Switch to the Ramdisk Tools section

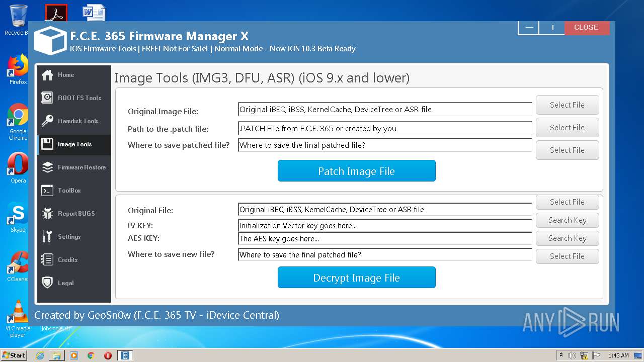(73, 121)
